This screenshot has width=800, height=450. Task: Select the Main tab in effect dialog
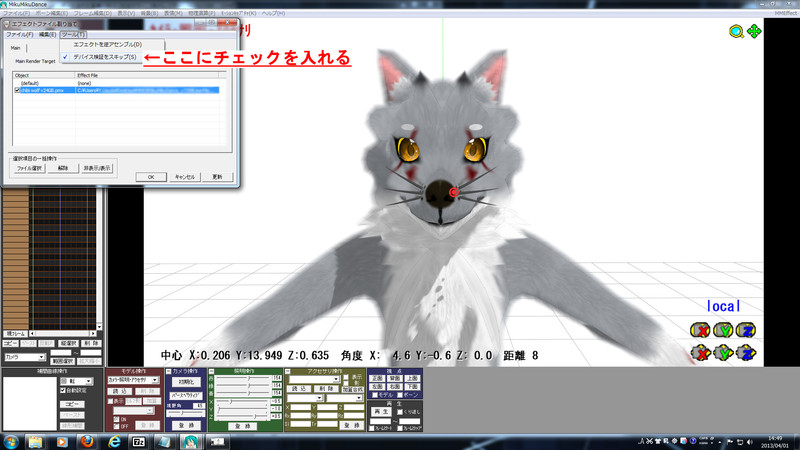tap(16, 47)
